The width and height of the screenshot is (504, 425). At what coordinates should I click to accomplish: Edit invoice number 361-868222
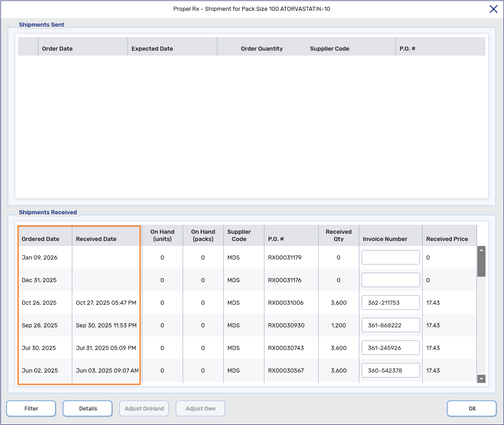391,325
